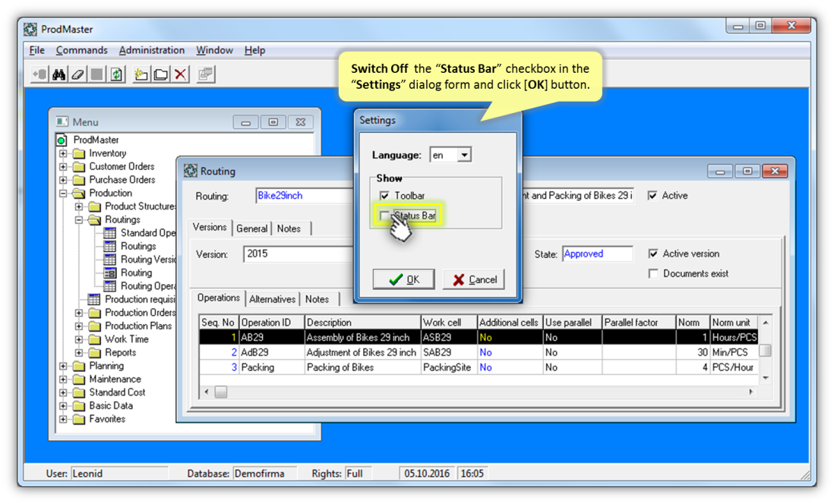Expand the Product Structures node
The width and height of the screenshot is (834, 504).
[x=79, y=206]
